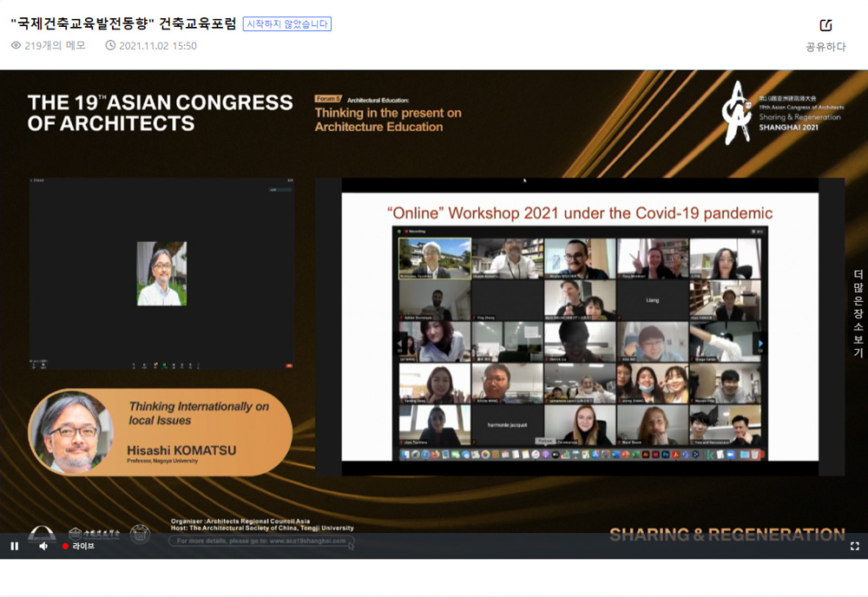
Task: Click the 시작하지 않았습니다 status badge
Action: pyautogui.click(x=286, y=23)
